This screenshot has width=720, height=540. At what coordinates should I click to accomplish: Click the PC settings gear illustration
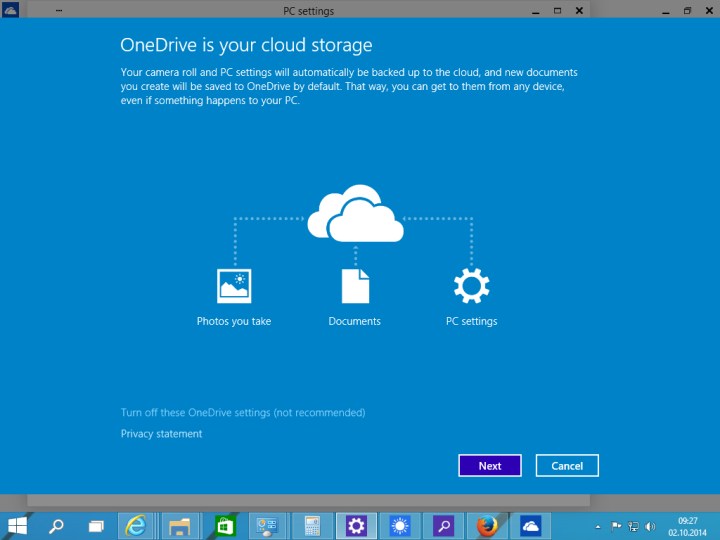(x=472, y=286)
